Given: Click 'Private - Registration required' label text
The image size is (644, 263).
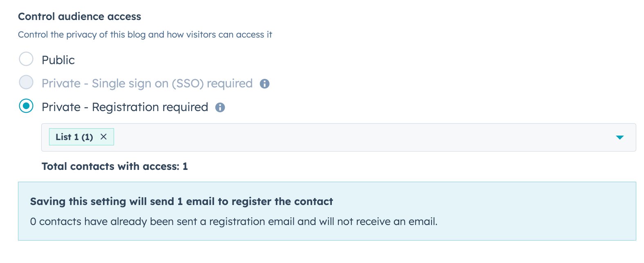Looking at the screenshot, I should (x=125, y=107).
